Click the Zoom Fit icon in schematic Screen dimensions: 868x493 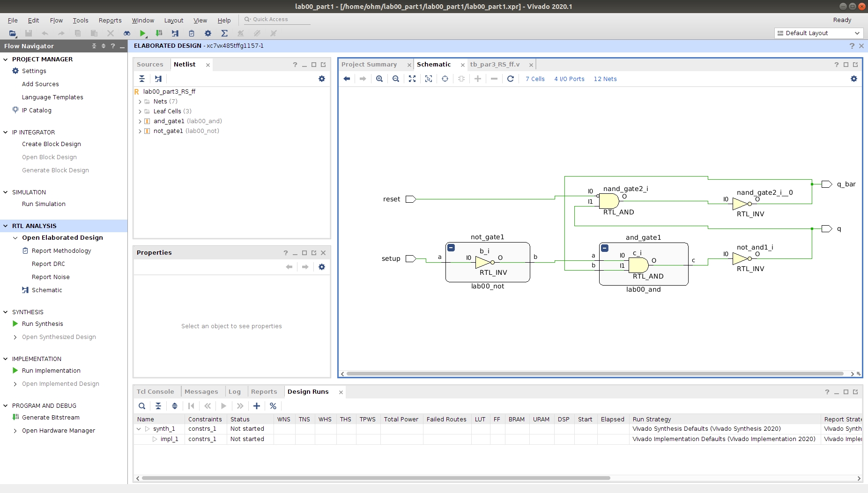click(x=412, y=79)
